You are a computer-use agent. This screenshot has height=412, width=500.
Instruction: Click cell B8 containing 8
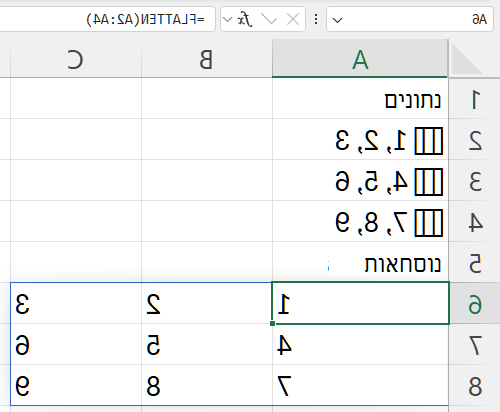tap(207, 385)
